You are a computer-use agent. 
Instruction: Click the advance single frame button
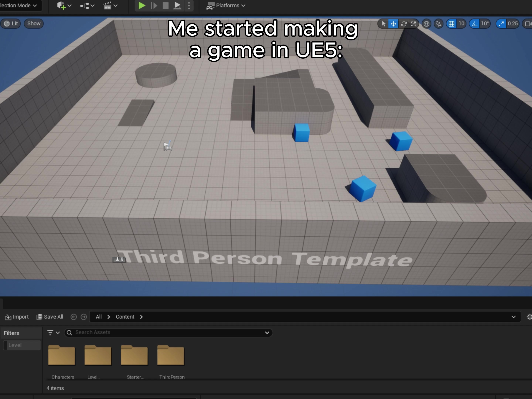click(154, 6)
